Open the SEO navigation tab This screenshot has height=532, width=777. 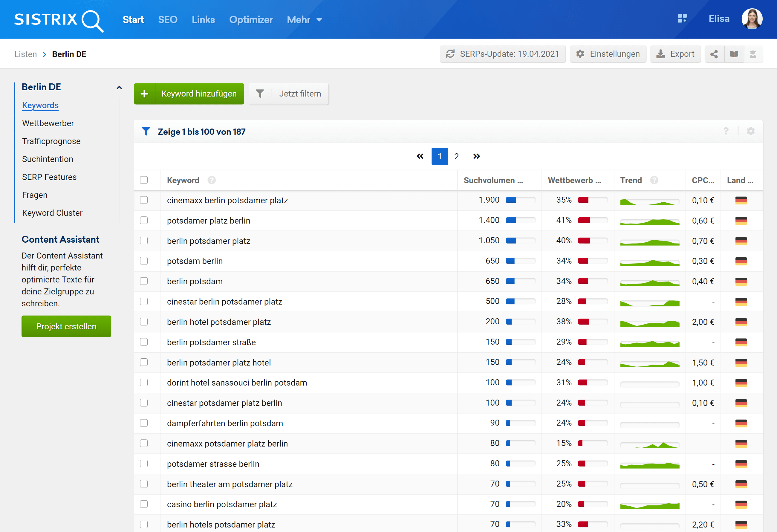[x=167, y=20]
